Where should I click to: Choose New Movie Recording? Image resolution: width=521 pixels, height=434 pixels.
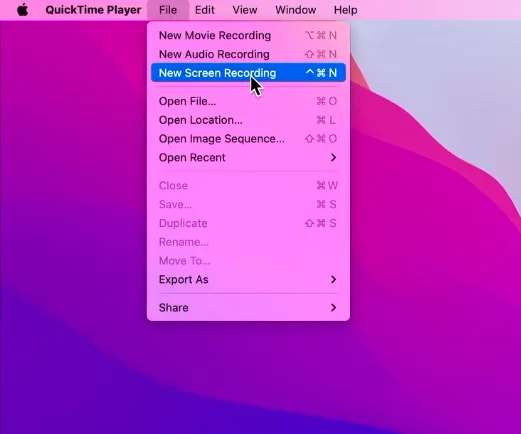point(248,35)
